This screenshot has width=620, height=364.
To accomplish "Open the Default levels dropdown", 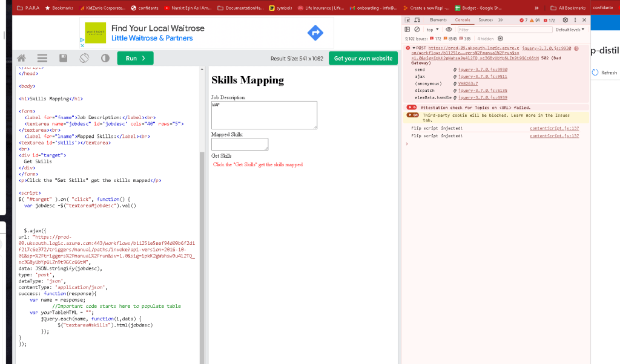I will (570, 30).
